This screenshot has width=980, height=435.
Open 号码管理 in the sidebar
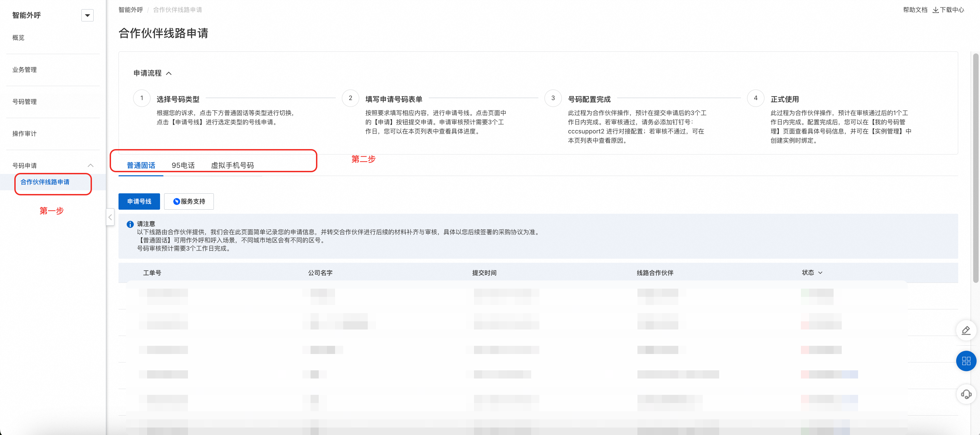[25, 101]
